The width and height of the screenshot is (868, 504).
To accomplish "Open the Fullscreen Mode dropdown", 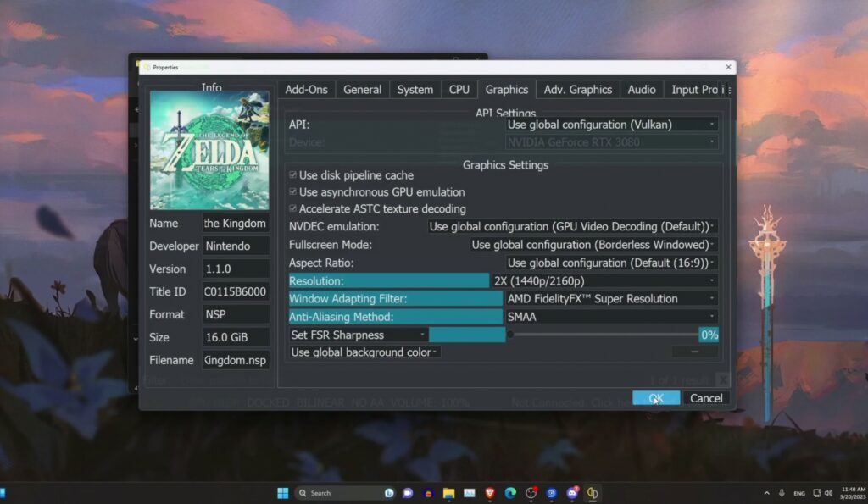I will tap(593, 245).
